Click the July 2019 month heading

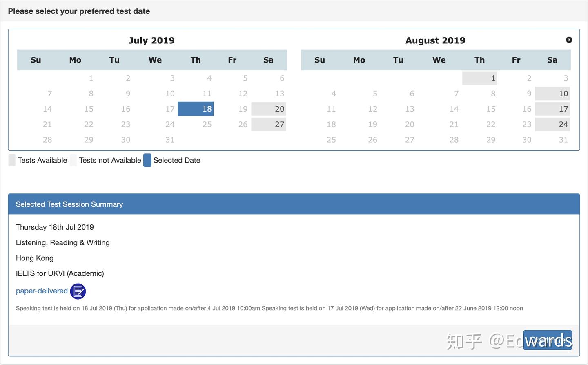151,40
